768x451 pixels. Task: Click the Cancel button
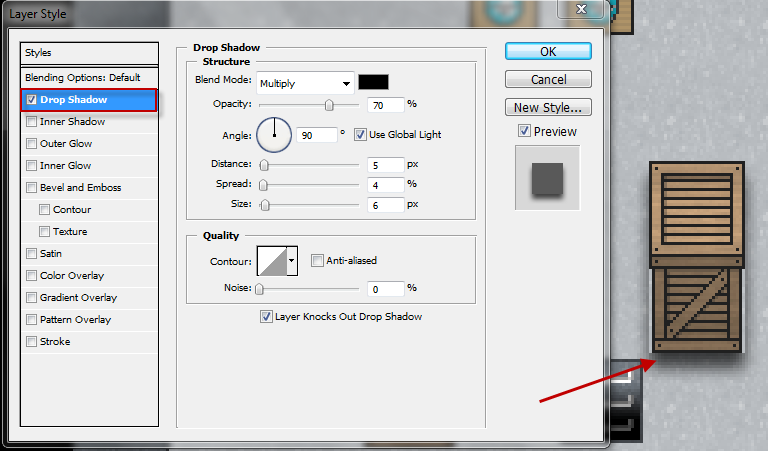click(x=548, y=79)
